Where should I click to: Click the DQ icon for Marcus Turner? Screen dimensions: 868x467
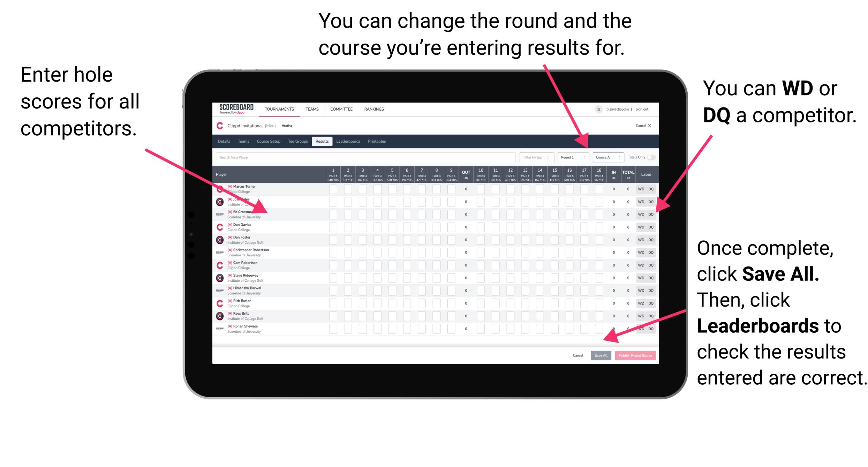(x=651, y=189)
